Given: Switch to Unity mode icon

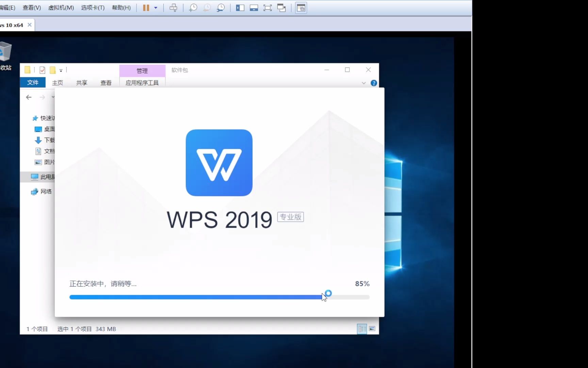Looking at the screenshot, I should point(281,7).
